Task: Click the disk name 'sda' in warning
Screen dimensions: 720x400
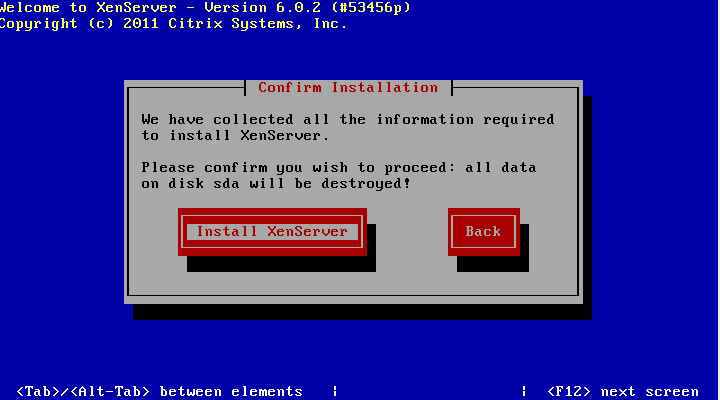Action: (226, 184)
